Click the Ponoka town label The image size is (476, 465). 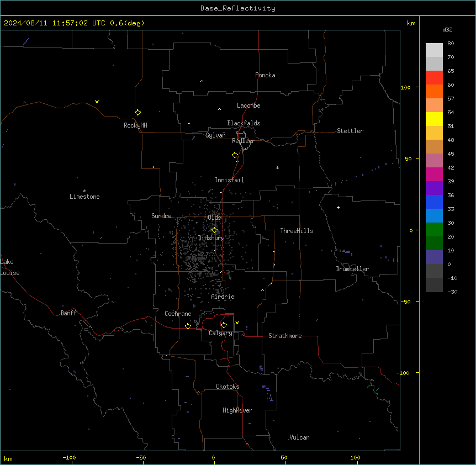tap(265, 75)
